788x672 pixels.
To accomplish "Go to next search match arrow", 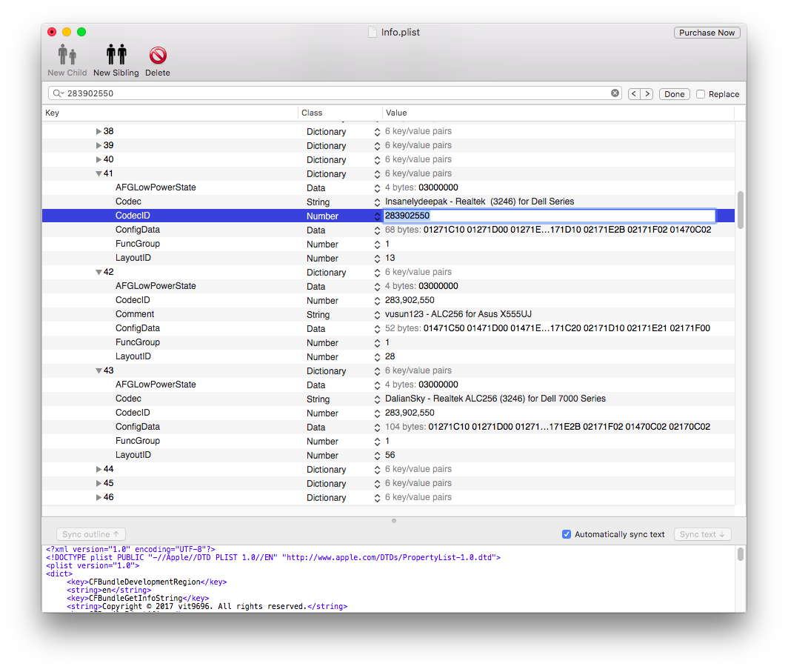I will (647, 93).
